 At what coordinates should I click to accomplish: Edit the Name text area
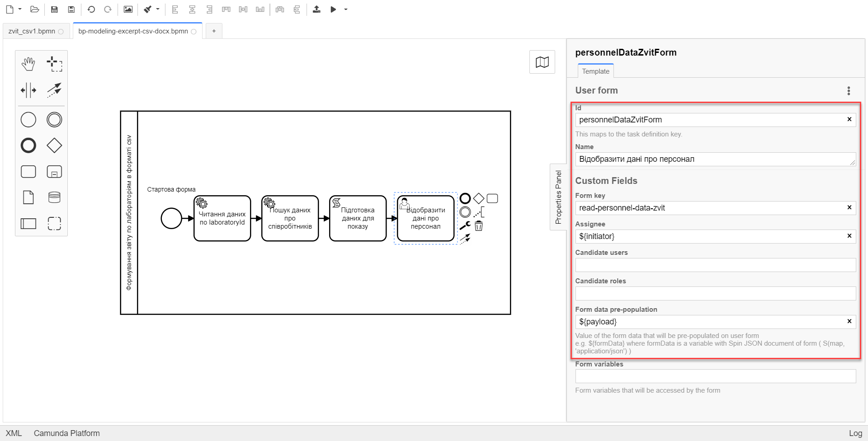[716, 159]
